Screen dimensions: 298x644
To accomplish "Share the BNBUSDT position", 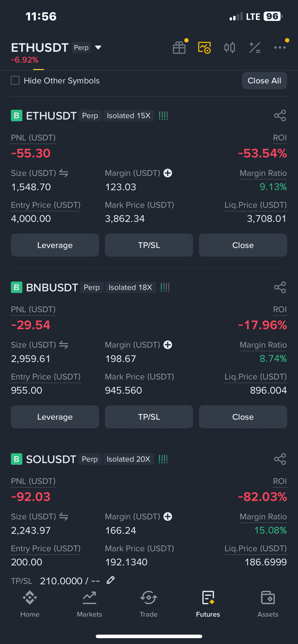I will (x=280, y=287).
